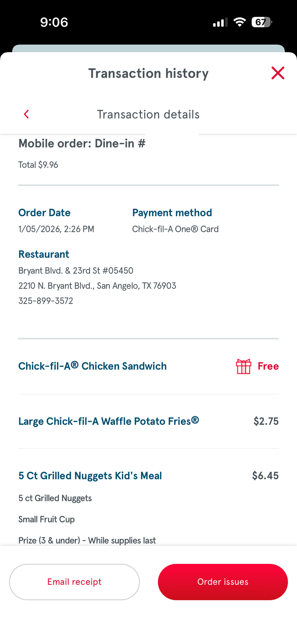Open the Chick-fil-A Chicken Sandwich item
297x644 pixels.
coord(92,366)
